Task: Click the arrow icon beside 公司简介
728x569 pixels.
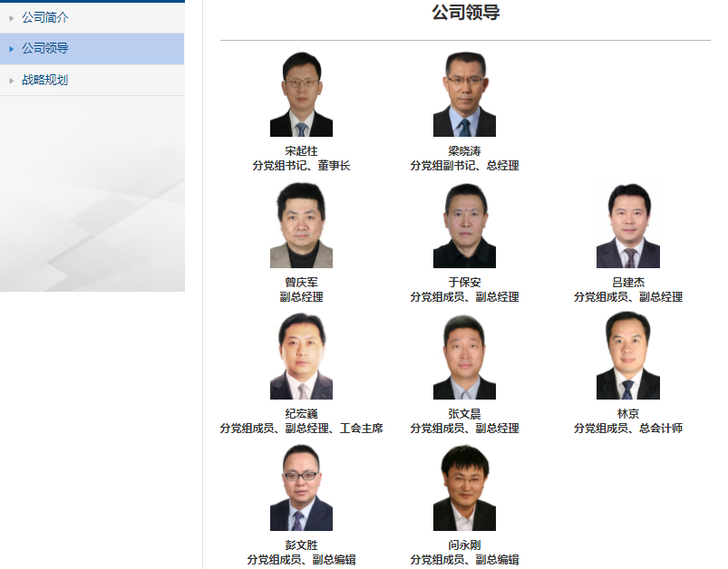Action: 12,18
